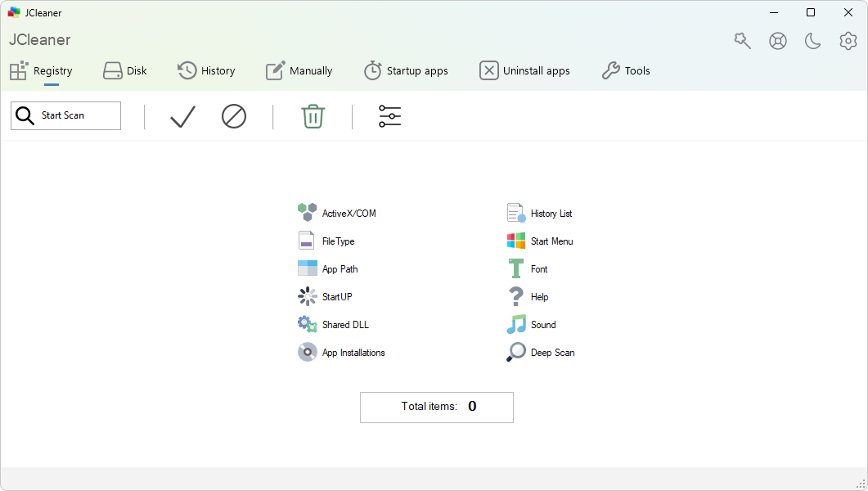This screenshot has height=491, width=868.
Task: Switch to the Startup apps tab
Action: (406, 71)
